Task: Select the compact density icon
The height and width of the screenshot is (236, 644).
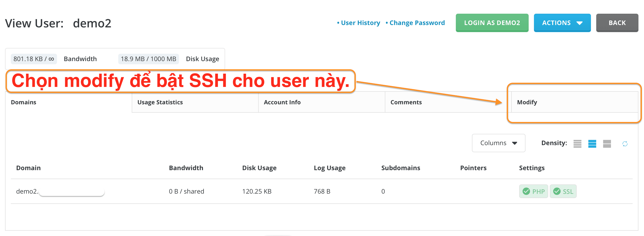Action: pos(577,144)
